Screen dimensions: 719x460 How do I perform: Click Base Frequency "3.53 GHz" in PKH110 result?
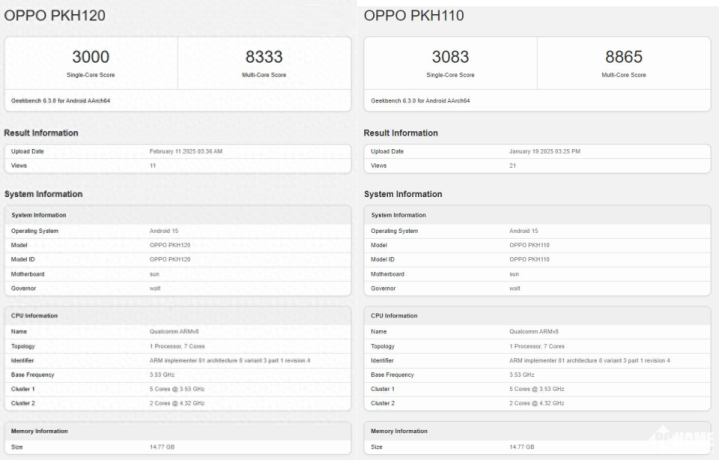coord(522,375)
